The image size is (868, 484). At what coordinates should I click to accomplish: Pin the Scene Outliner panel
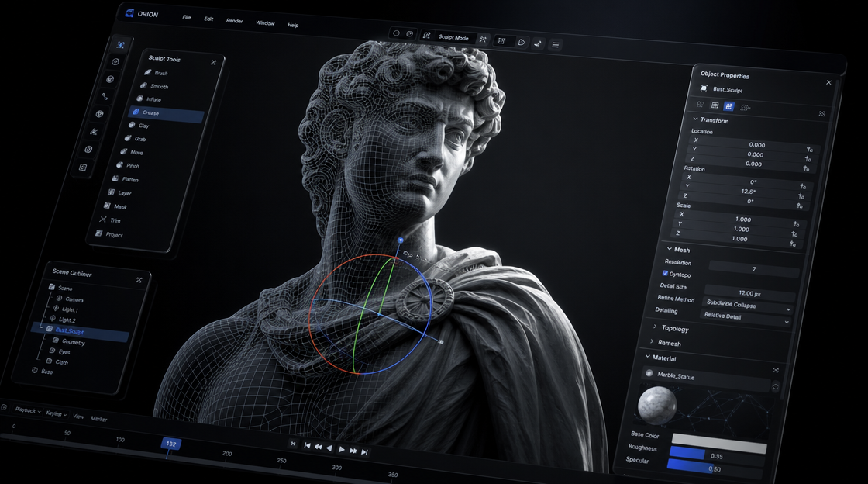coord(139,280)
